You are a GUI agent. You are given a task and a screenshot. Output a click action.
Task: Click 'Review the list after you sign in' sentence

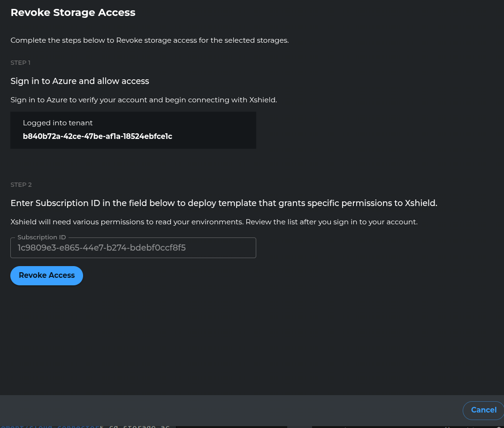click(x=331, y=222)
